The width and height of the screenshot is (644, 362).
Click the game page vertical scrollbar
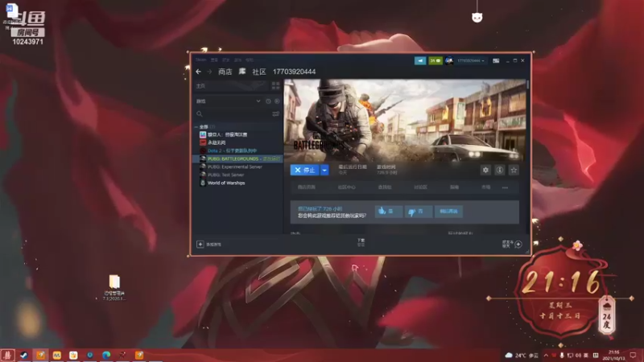[x=527, y=84]
